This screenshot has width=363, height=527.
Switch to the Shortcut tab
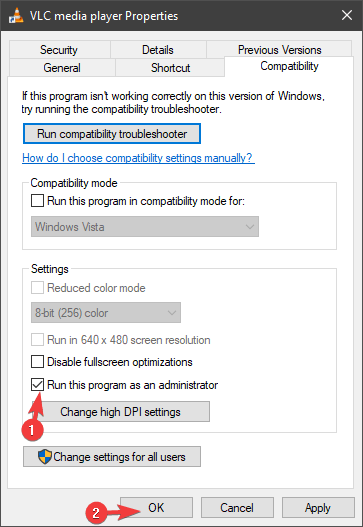[170, 68]
